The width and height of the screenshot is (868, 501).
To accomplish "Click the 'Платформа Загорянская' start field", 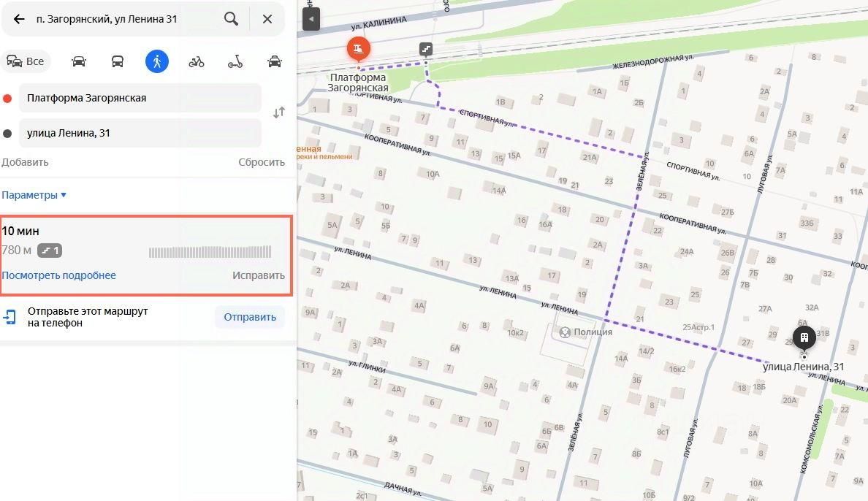I will [140, 98].
